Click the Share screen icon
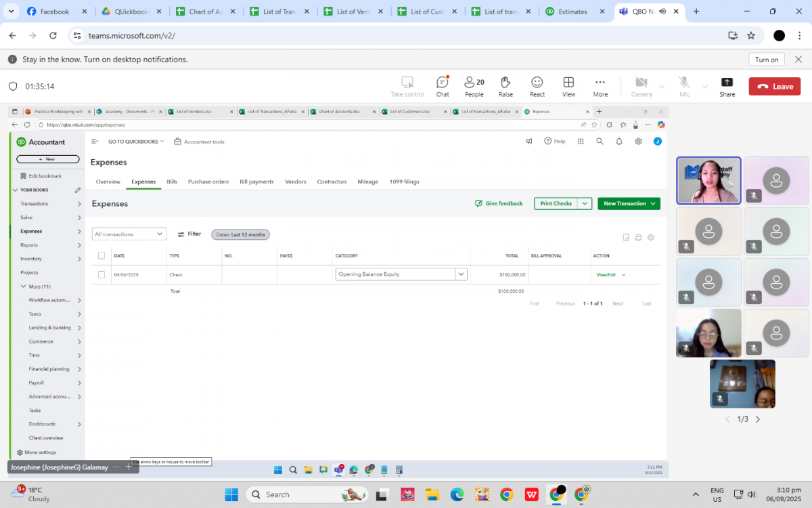This screenshot has width=812, height=508. [727, 86]
